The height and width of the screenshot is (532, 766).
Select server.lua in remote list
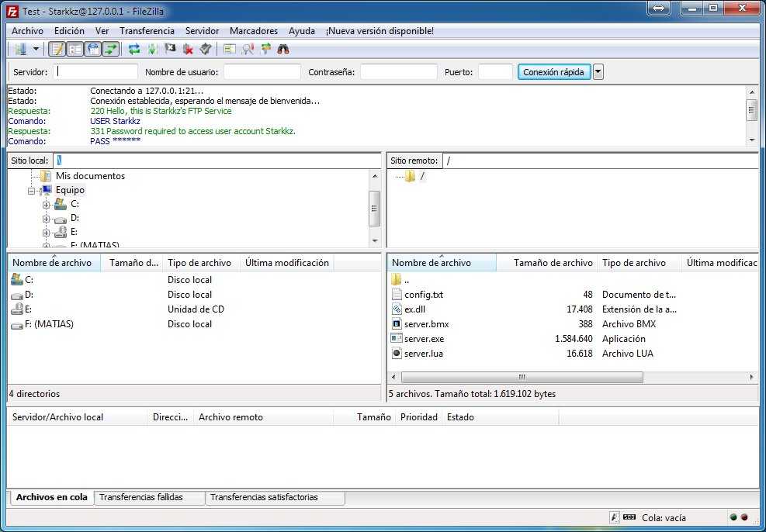[x=418, y=353]
